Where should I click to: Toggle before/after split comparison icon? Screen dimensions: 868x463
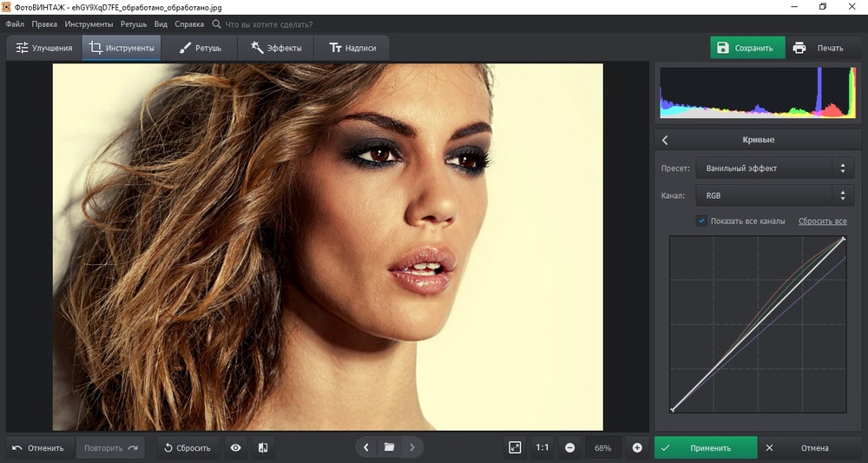coord(263,448)
